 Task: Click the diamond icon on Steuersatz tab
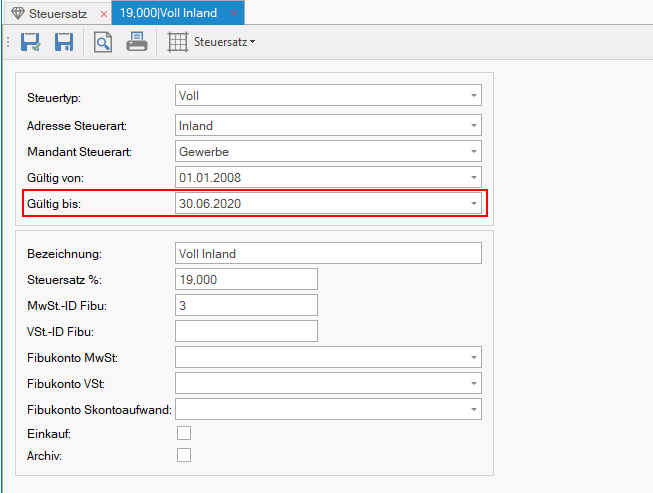[x=17, y=13]
